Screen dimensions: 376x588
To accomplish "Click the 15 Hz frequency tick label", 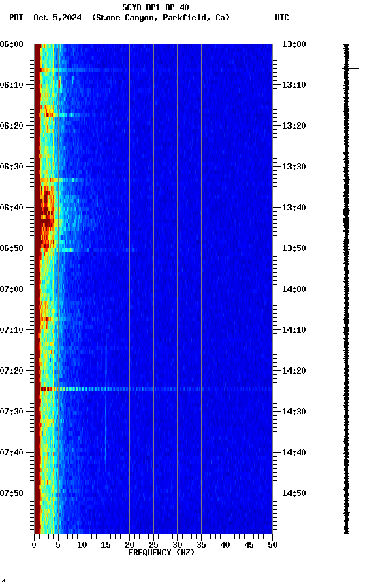I will [x=106, y=545].
